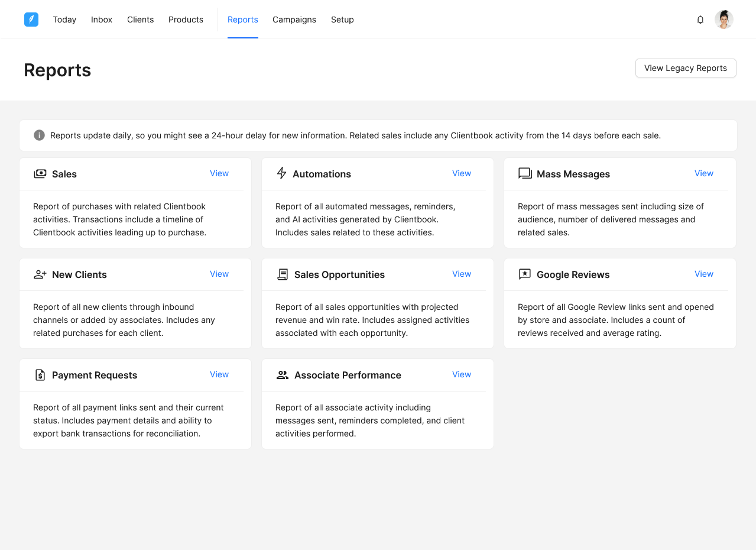
Task: Click the Mass Messages chat bubble icon
Action: (525, 173)
